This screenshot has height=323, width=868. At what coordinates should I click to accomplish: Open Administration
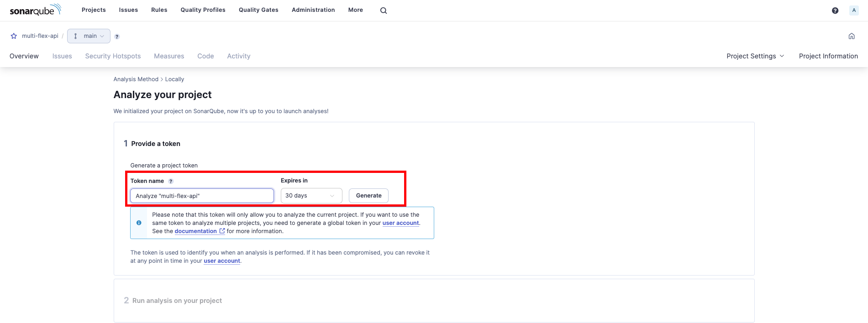313,10
